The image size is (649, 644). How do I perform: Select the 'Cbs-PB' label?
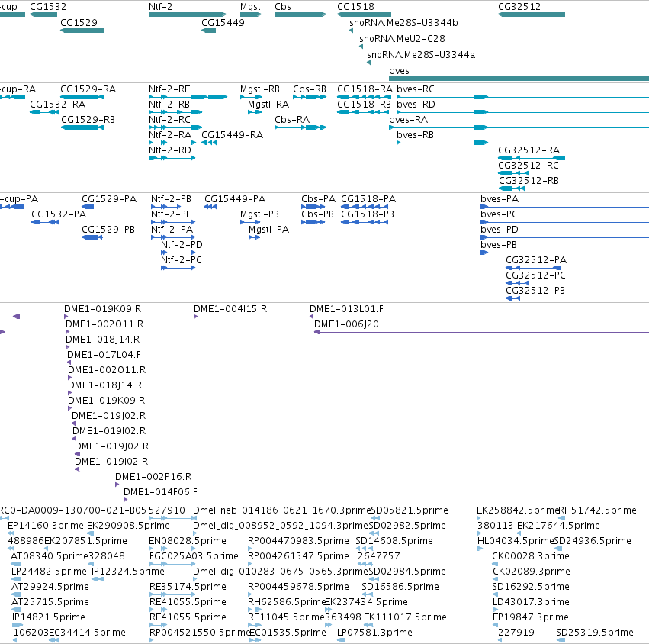click(317, 214)
